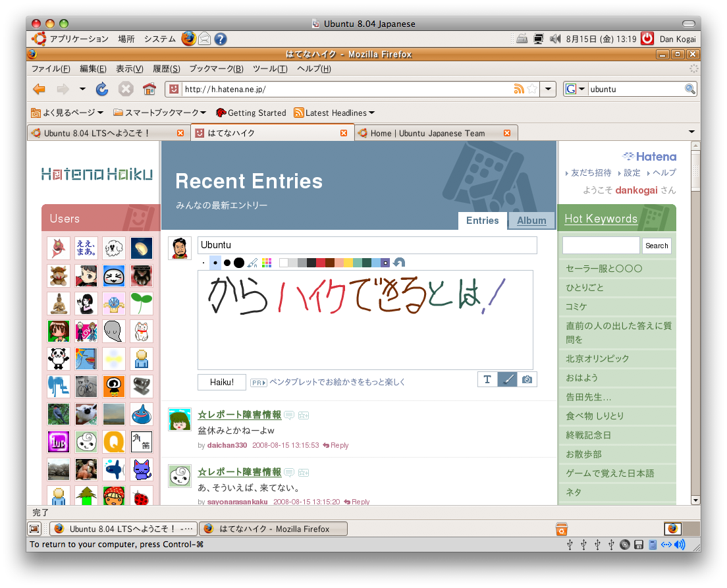Click the user avatar with blue slime
This screenshot has width=727, height=588.
pyautogui.click(x=142, y=415)
